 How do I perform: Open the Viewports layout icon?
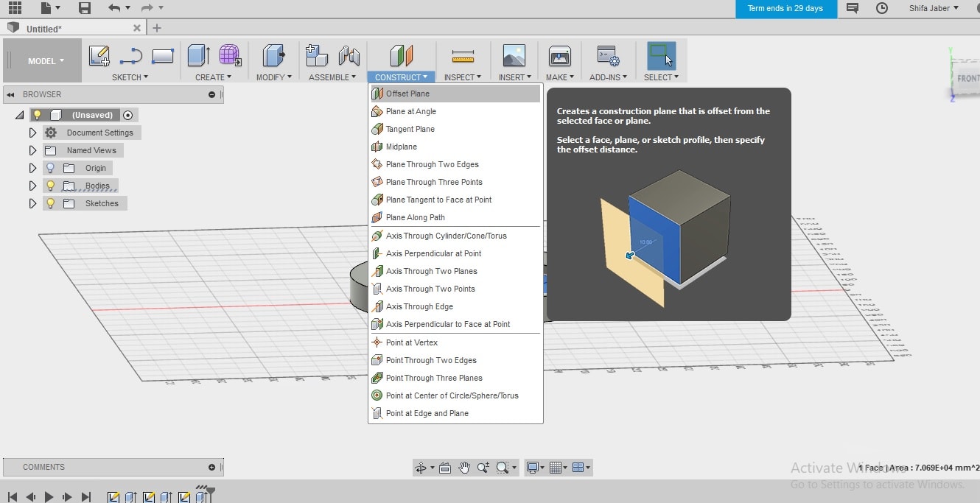point(578,468)
